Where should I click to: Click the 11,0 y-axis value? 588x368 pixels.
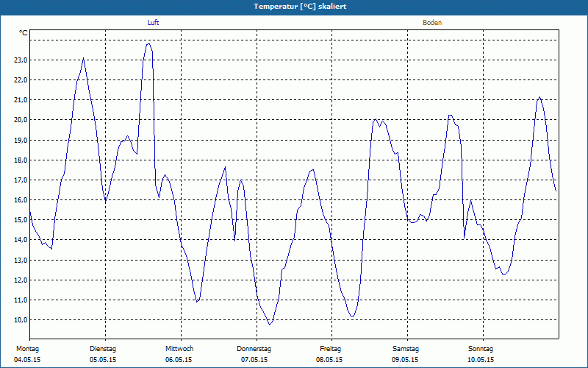21,300
